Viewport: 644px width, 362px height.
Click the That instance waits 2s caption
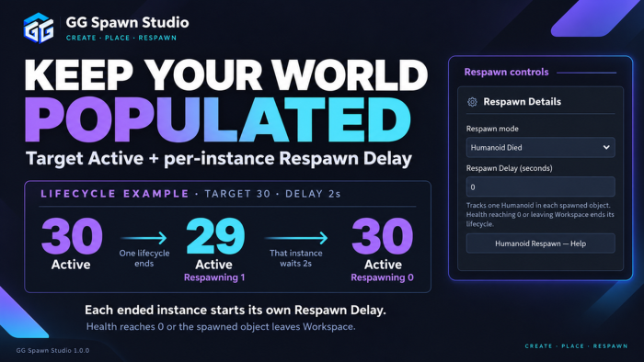[295, 258]
